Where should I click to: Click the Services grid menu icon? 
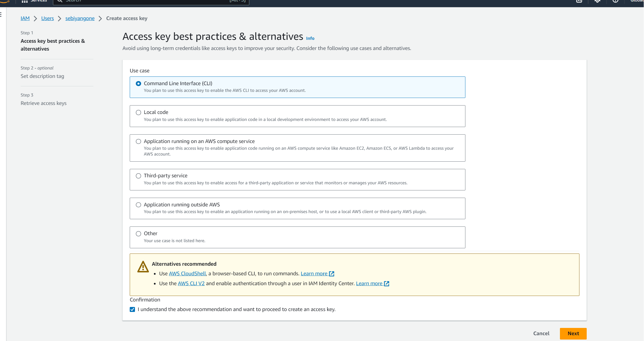click(x=25, y=1)
